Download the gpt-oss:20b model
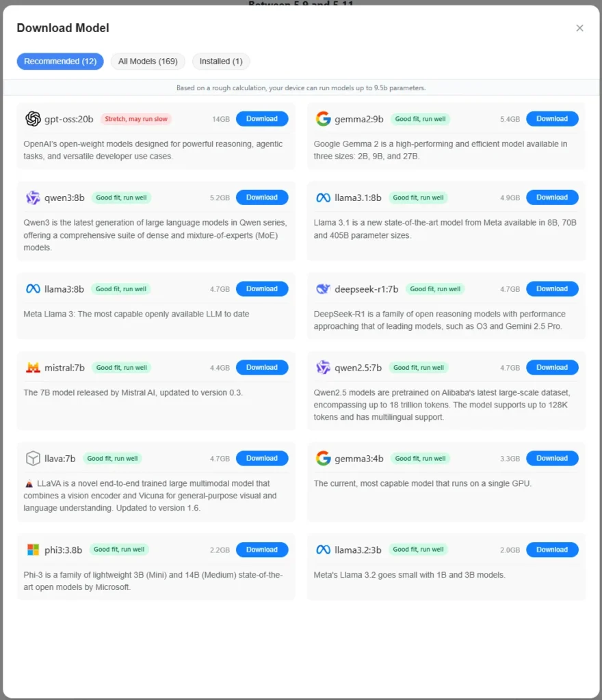The height and width of the screenshot is (700, 602). coord(262,119)
